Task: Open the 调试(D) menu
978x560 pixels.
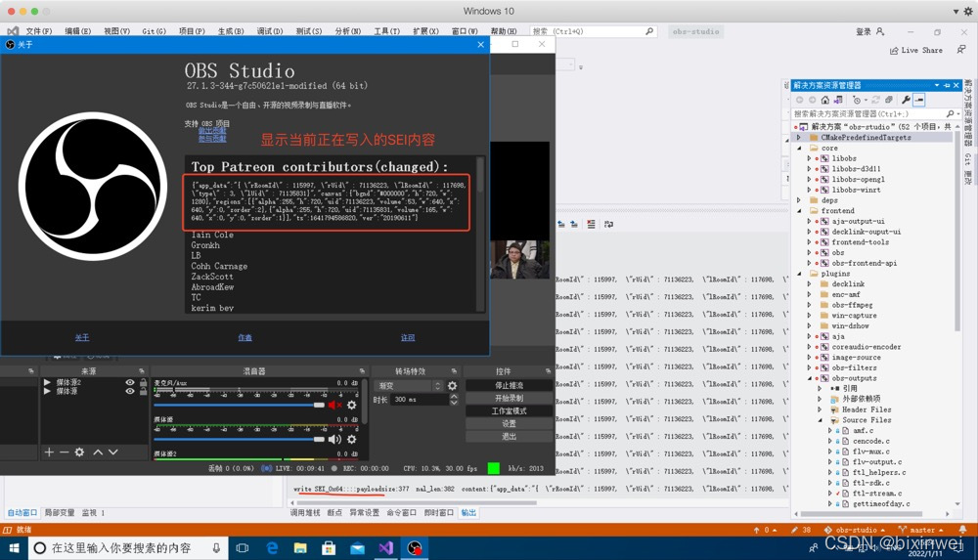Action: 270,31
